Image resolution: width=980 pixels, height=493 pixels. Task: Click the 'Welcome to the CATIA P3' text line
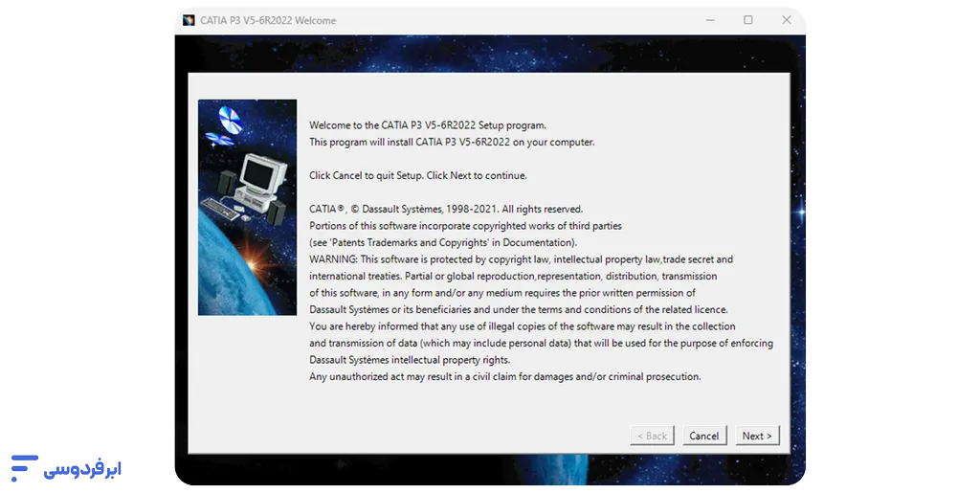click(428, 125)
